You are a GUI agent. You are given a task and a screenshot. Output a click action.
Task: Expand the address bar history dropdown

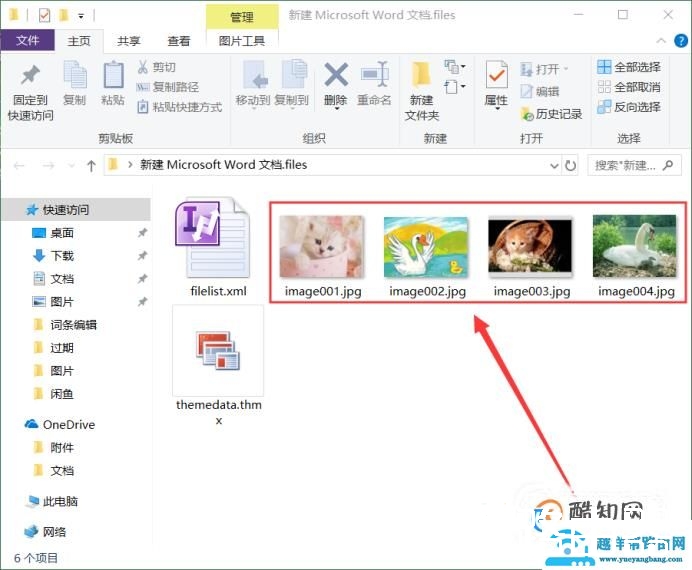tap(554, 166)
